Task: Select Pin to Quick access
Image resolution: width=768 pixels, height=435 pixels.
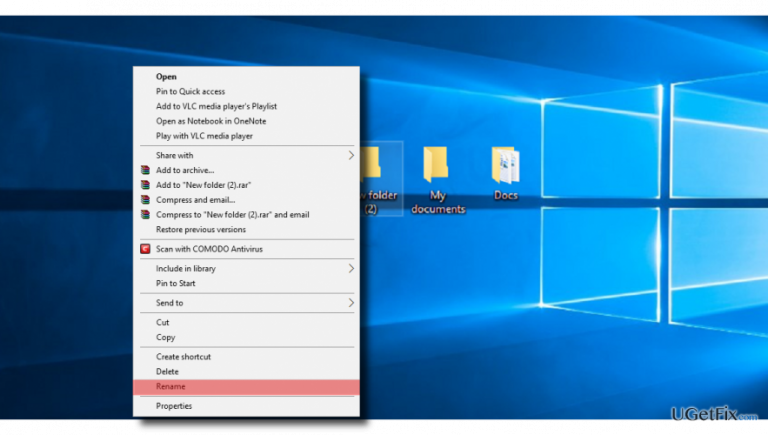Action: [246, 91]
